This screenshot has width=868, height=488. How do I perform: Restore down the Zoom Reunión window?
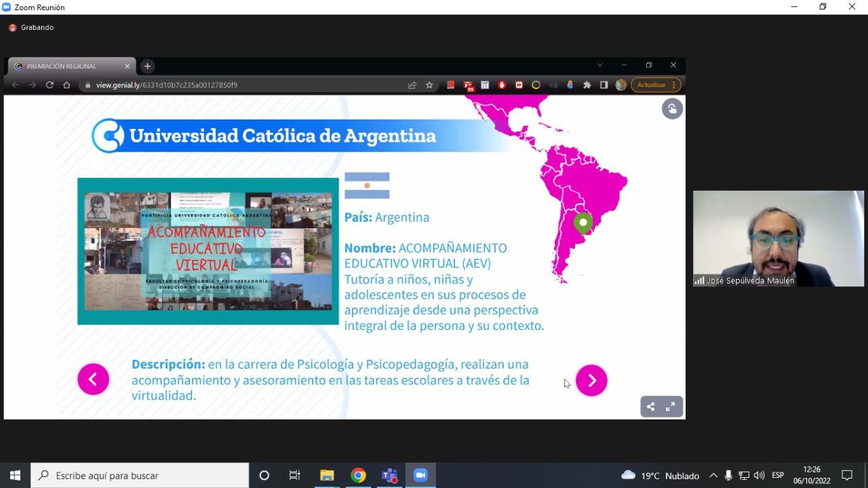pos(823,7)
